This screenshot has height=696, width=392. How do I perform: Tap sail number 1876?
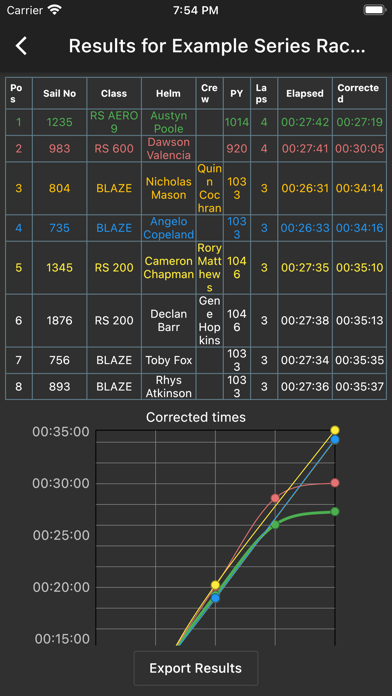59,320
